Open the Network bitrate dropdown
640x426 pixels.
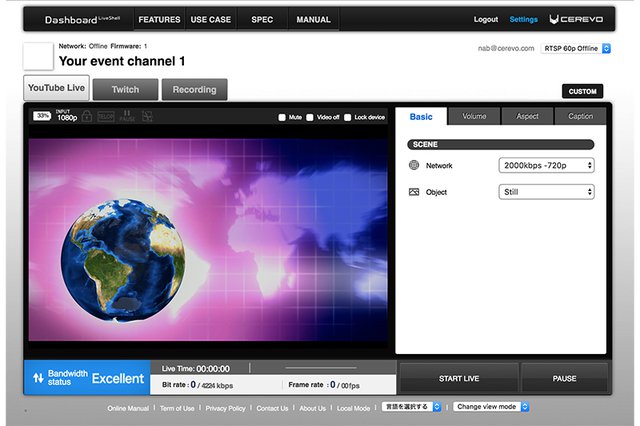point(546,165)
